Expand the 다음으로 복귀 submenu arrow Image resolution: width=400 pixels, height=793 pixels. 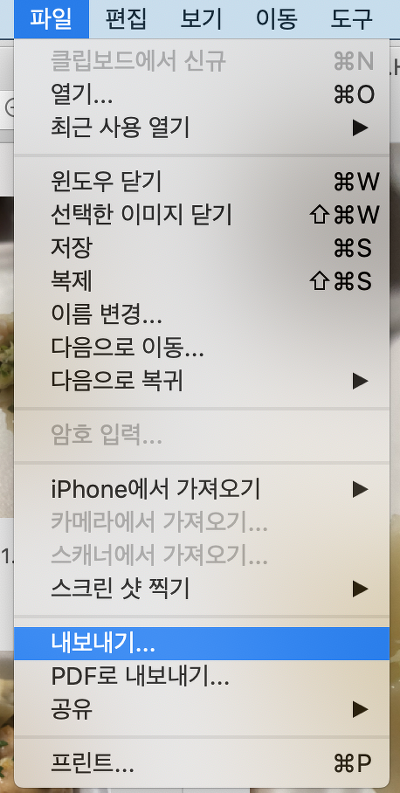[x=360, y=380]
